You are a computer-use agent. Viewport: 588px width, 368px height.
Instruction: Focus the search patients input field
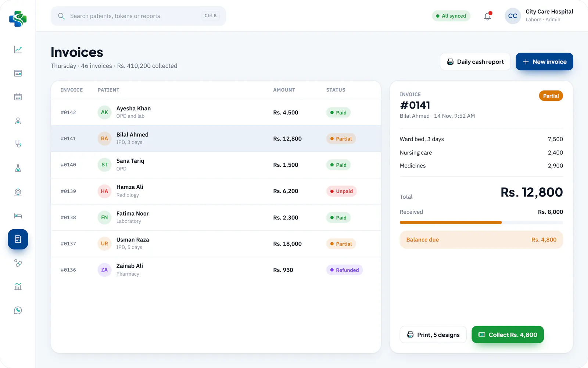point(138,16)
